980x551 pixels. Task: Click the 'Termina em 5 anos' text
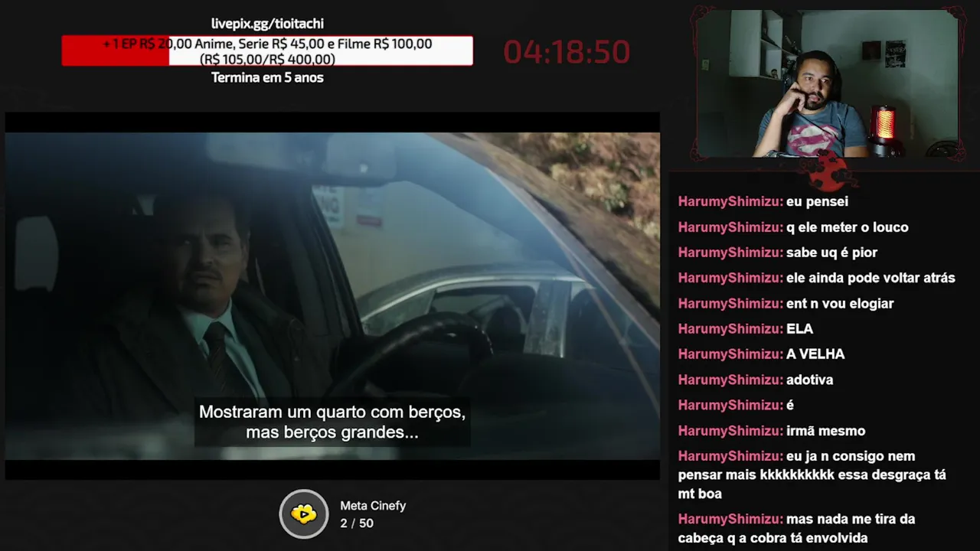(x=267, y=77)
